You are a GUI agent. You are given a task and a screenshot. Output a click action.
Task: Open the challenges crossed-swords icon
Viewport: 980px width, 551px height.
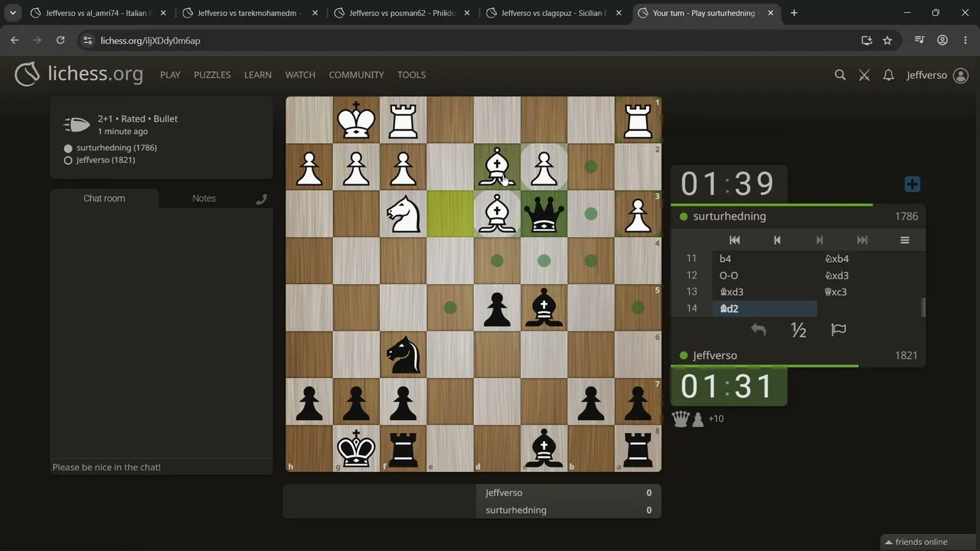click(x=864, y=75)
